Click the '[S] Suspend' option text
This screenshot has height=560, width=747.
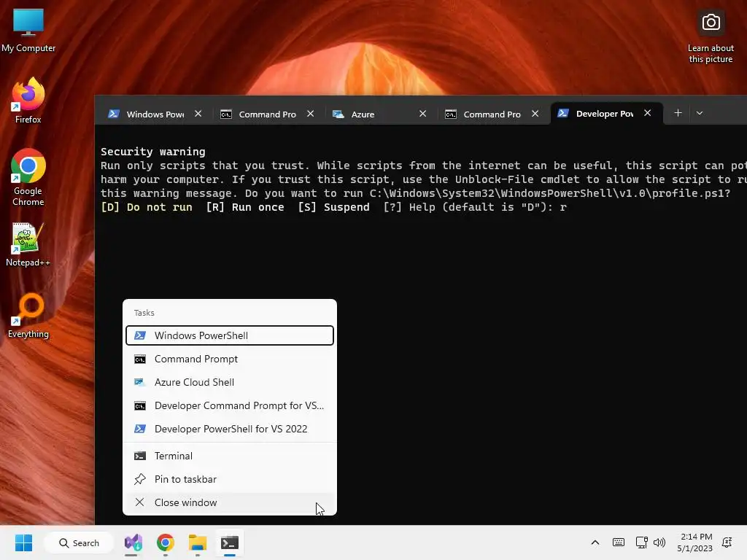point(333,207)
